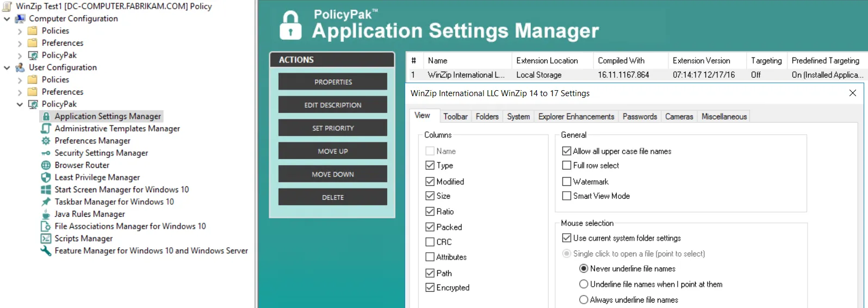Collapse the Computer Configuration node
Image resolution: width=868 pixels, height=308 pixels.
click(7, 19)
